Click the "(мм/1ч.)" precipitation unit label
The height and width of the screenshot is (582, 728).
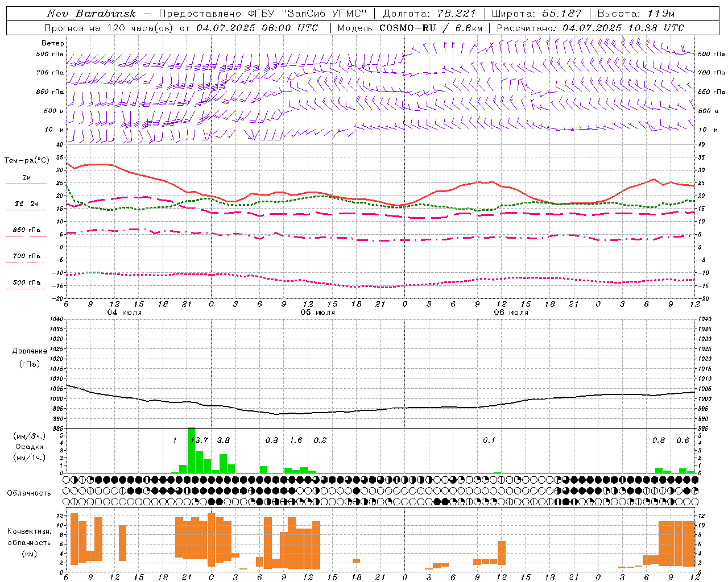(29, 458)
